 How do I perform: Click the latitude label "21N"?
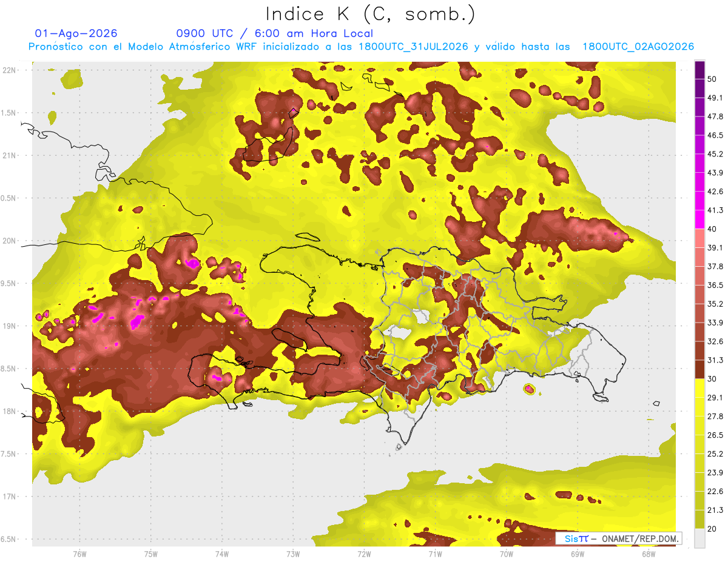click(x=10, y=155)
